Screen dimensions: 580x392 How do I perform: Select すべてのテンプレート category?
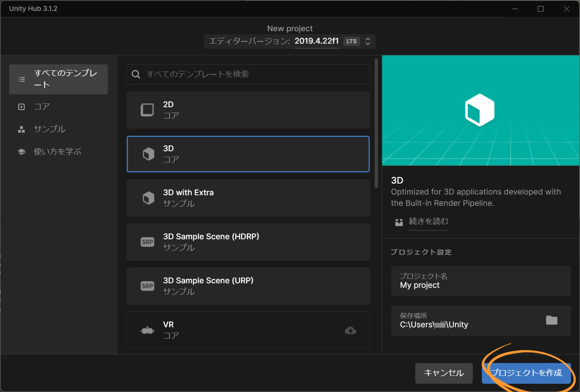pos(58,79)
